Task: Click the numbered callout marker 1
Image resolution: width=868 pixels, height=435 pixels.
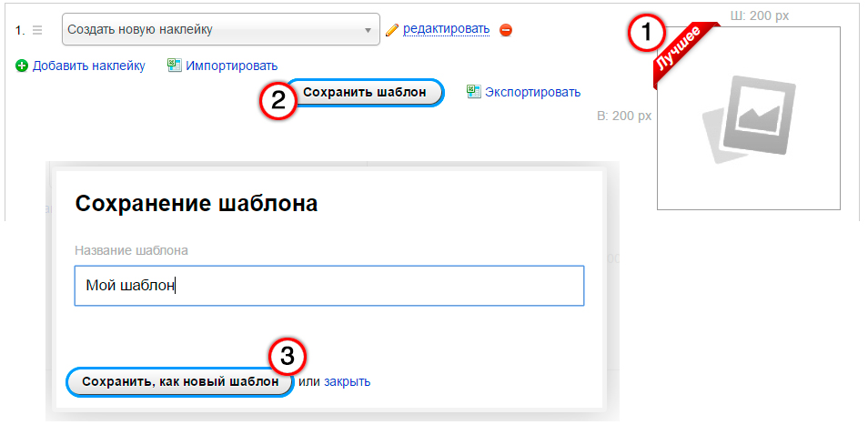Action: pos(646,33)
